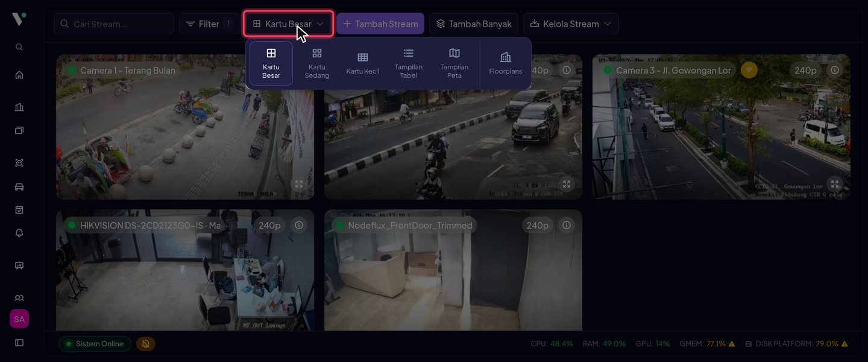Expand Camera 1 - Terang Bulan to fullscreen
This screenshot has width=868, height=362.
tap(299, 184)
